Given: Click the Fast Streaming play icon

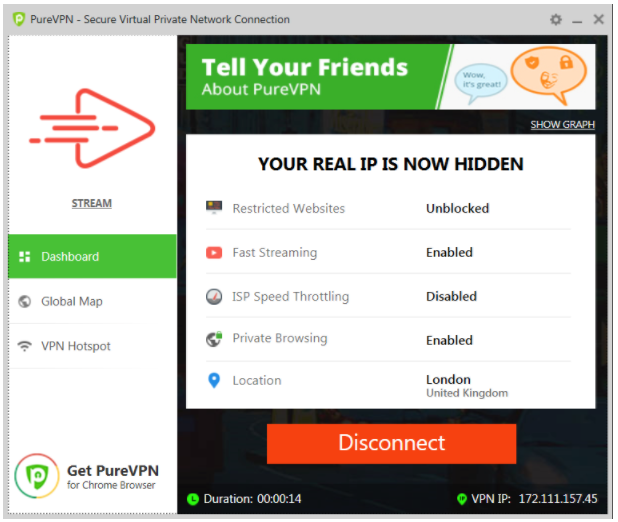Looking at the screenshot, I should (214, 252).
